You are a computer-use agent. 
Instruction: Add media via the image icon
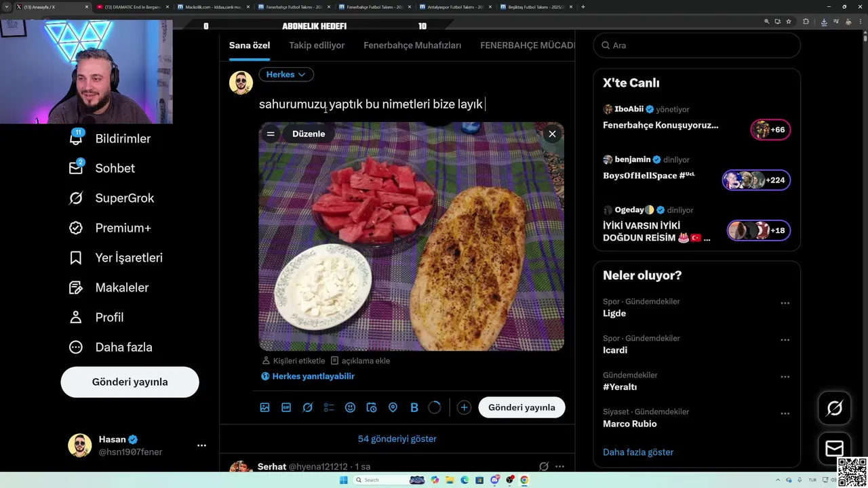[x=264, y=407]
